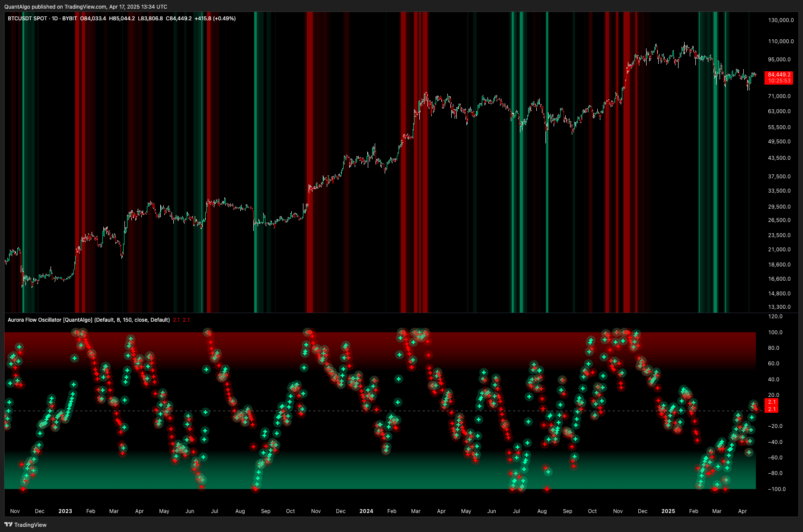Image resolution: width=803 pixels, height=532 pixels.
Task: Click the 60.0 oscillator axis label
Action: (774, 364)
